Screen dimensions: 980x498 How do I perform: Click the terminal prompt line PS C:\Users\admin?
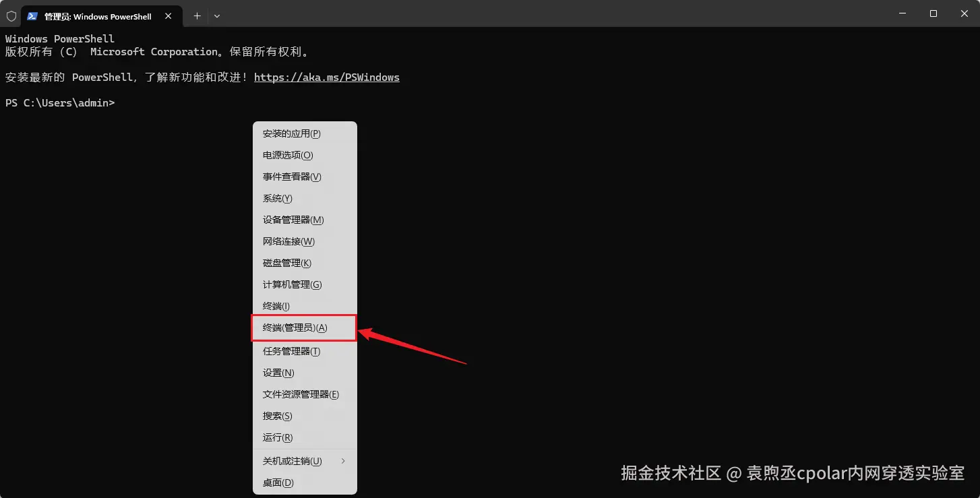tap(60, 102)
